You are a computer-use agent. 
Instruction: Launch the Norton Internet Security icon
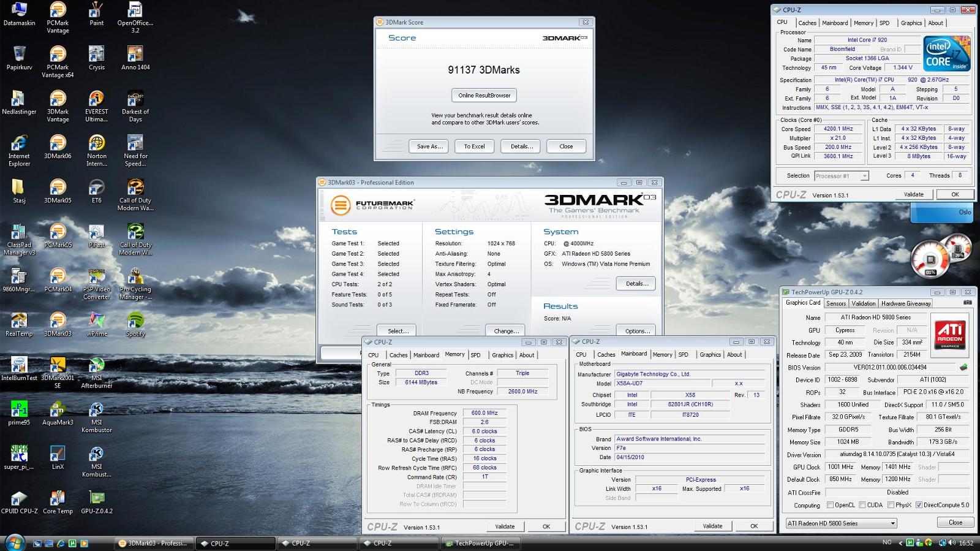pyautogui.click(x=96, y=151)
